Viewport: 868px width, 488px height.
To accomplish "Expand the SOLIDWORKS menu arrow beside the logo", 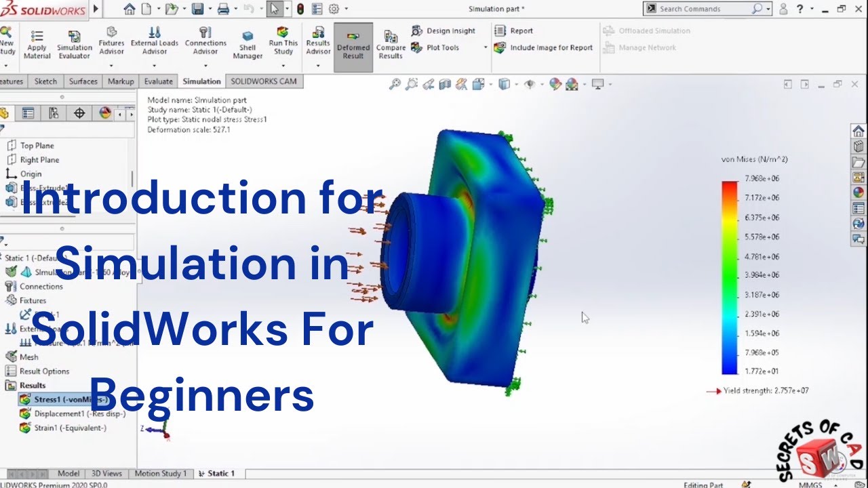I will click(x=95, y=9).
